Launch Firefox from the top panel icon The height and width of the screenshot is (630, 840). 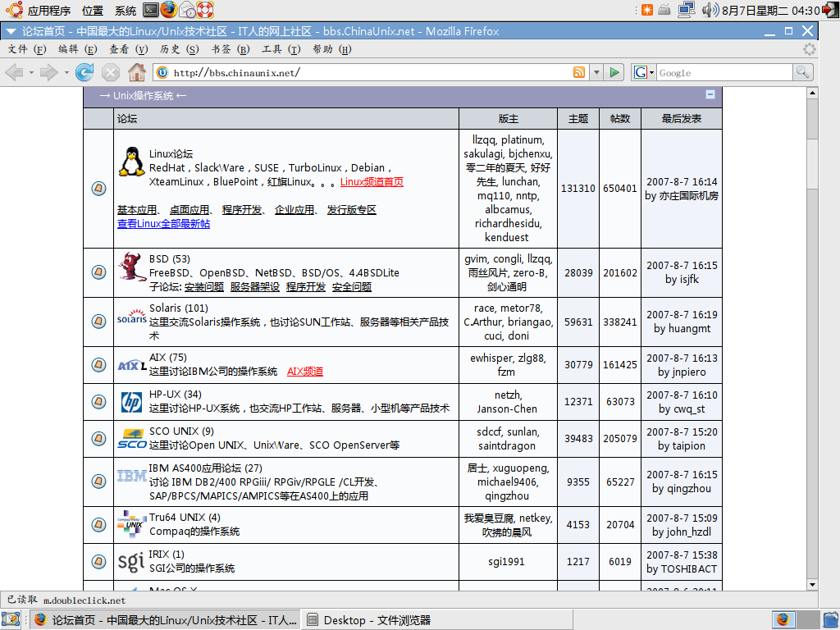[x=168, y=10]
